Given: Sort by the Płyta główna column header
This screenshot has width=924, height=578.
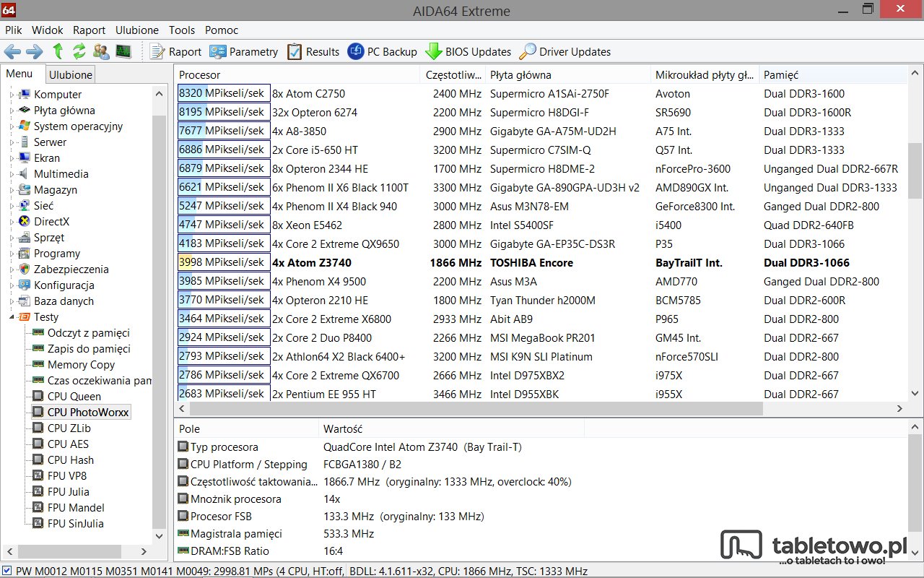Looking at the screenshot, I should pyautogui.click(x=567, y=74).
